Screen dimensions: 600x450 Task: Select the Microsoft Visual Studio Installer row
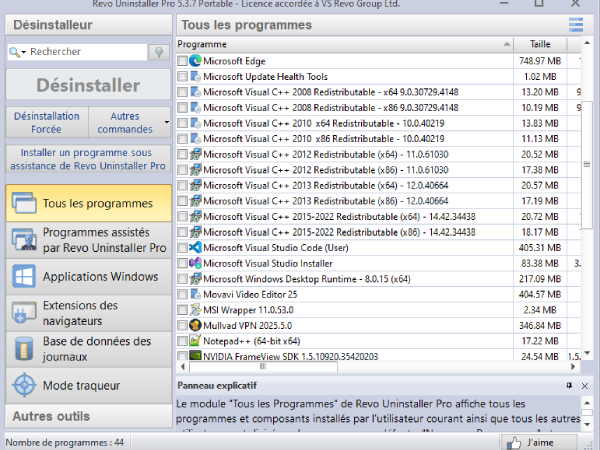tap(378, 263)
